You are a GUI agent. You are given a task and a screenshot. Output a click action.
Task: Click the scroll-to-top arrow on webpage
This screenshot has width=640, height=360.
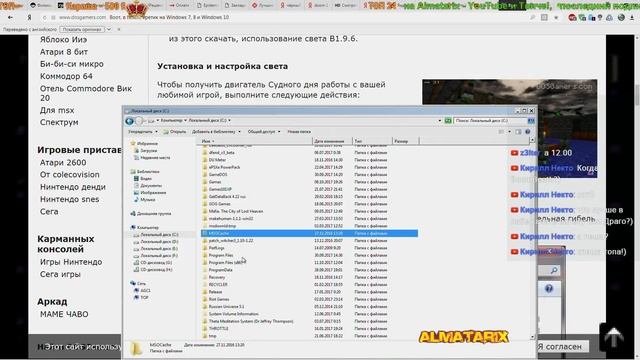[x=613, y=337]
